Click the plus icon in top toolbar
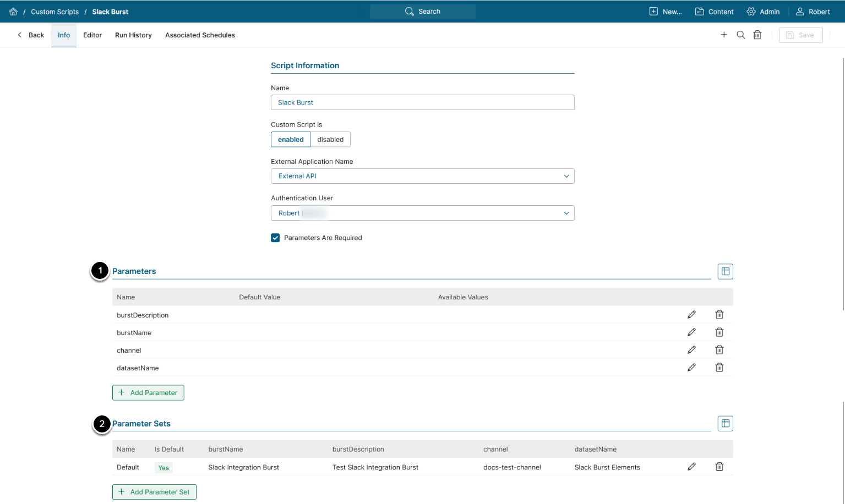 tap(724, 35)
